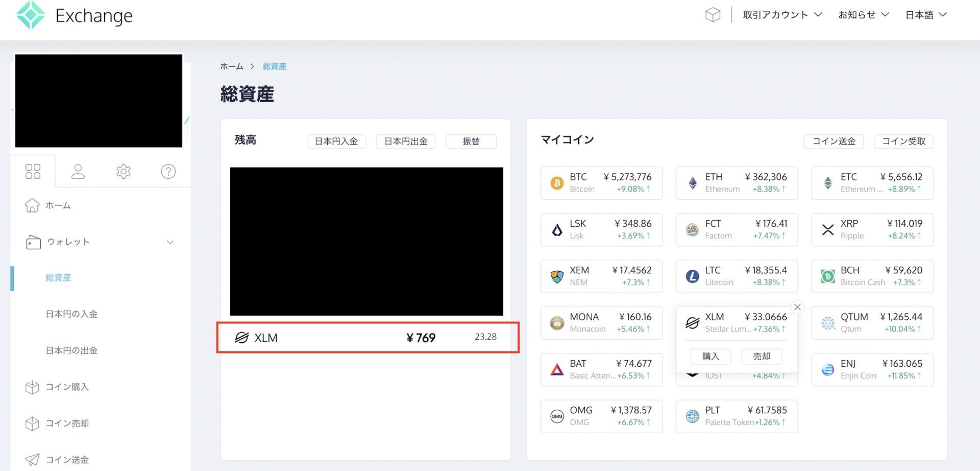Viewport: 980px width, 471px height.
Task: Click the ホーム breadcrumb link
Action: pyautogui.click(x=231, y=66)
